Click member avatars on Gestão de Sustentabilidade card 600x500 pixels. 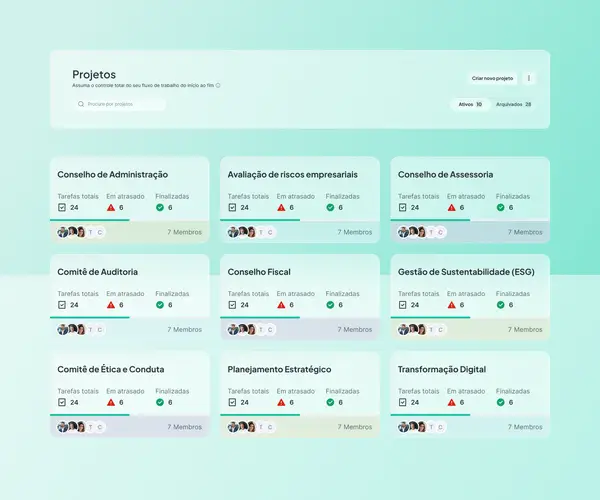pos(422,330)
